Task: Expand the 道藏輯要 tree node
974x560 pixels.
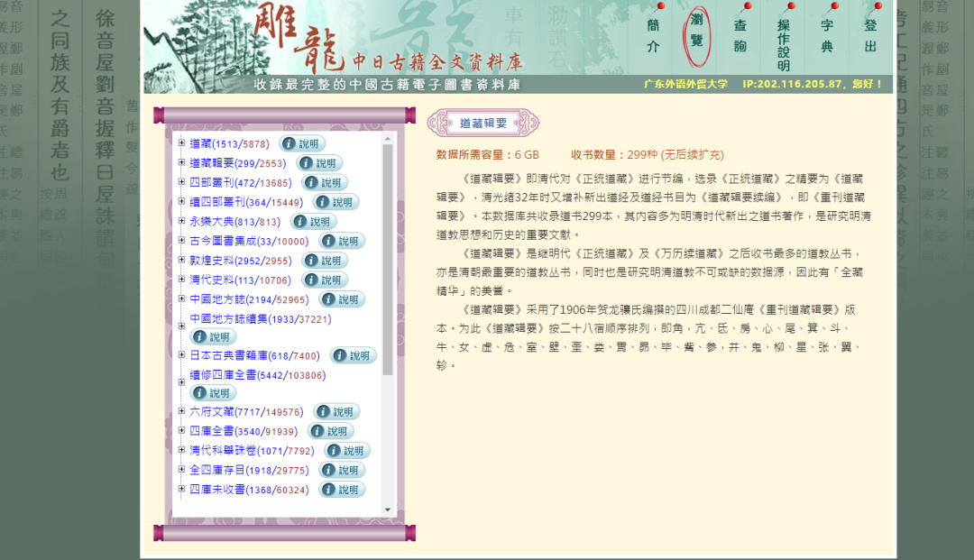Action: click(x=181, y=163)
